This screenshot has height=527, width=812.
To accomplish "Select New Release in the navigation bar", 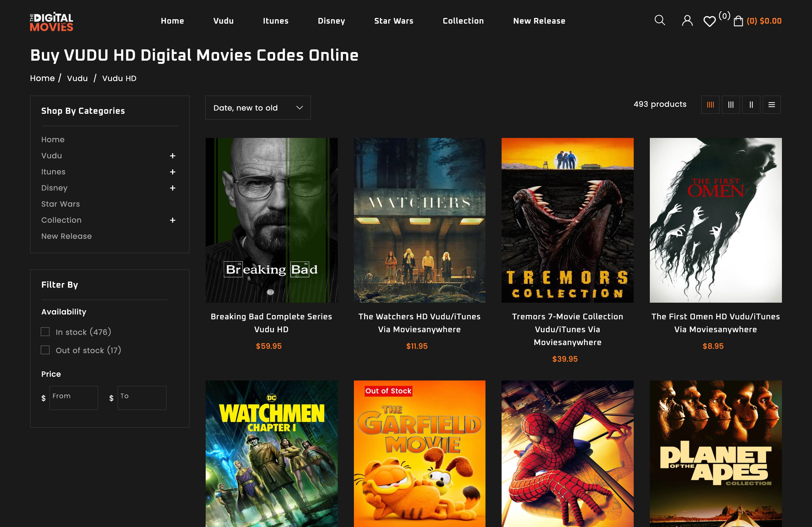I will pos(539,21).
